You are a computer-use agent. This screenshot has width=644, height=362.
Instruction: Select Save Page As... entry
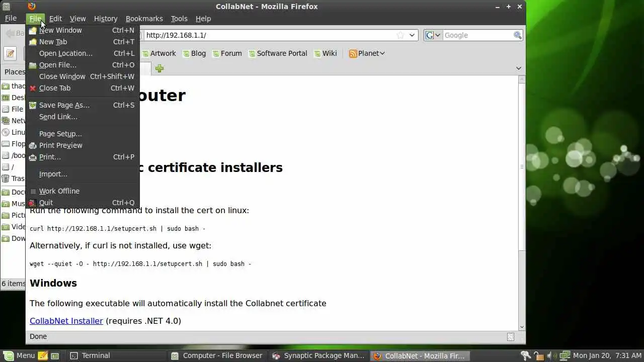point(83,105)
